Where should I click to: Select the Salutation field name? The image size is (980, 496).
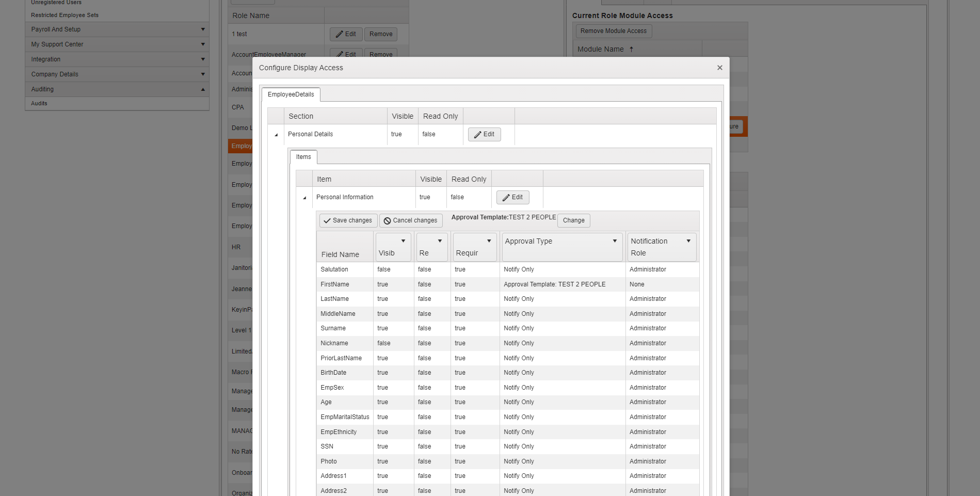334,269
